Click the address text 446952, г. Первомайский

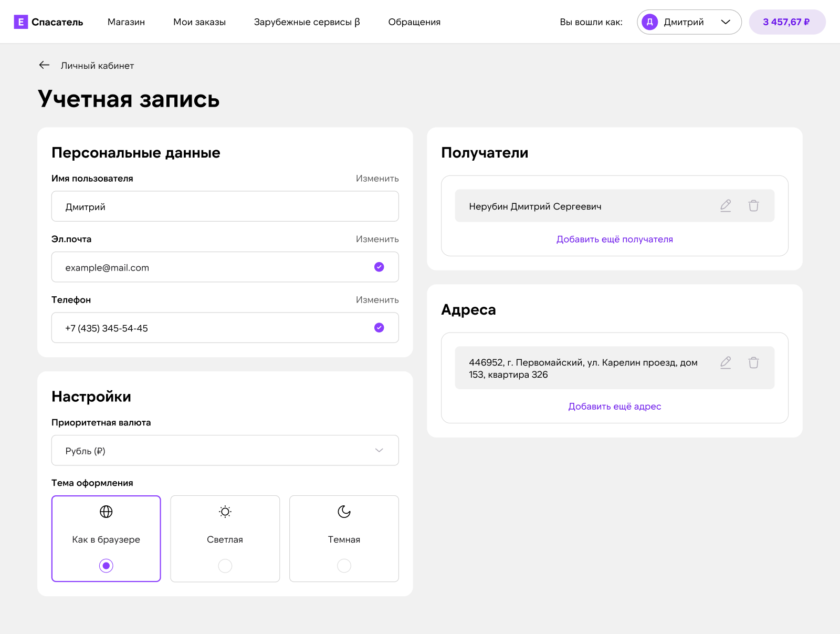click(583, 368)
